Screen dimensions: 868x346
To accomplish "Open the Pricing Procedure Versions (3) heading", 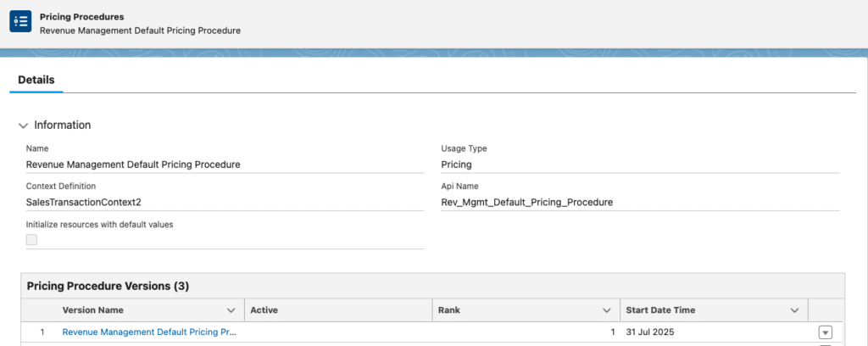I will point(108,287).
